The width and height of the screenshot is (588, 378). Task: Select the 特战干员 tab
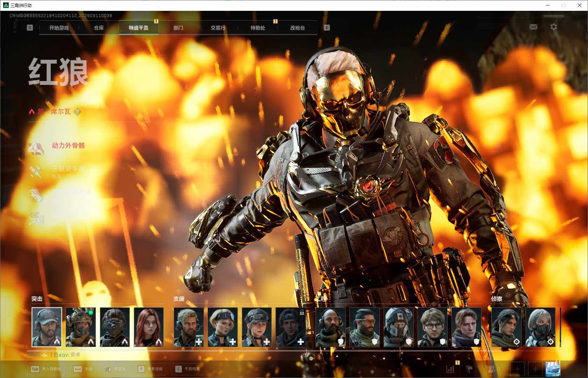[x=138, y=28]
